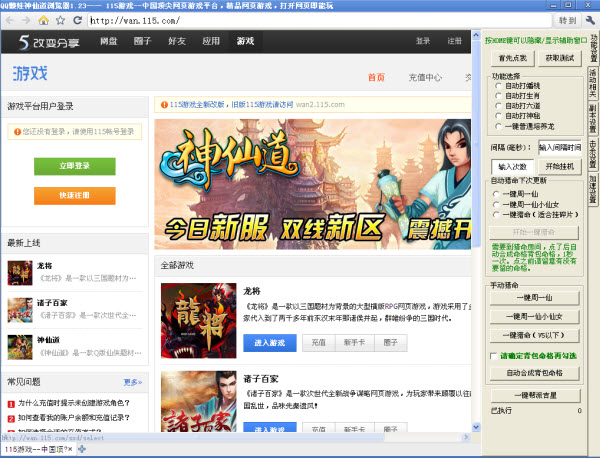Screen dimensions: 600x459
Task: Open the 更多 link under 常见问题
Action: pyautogui.click(x=133, y=382)
